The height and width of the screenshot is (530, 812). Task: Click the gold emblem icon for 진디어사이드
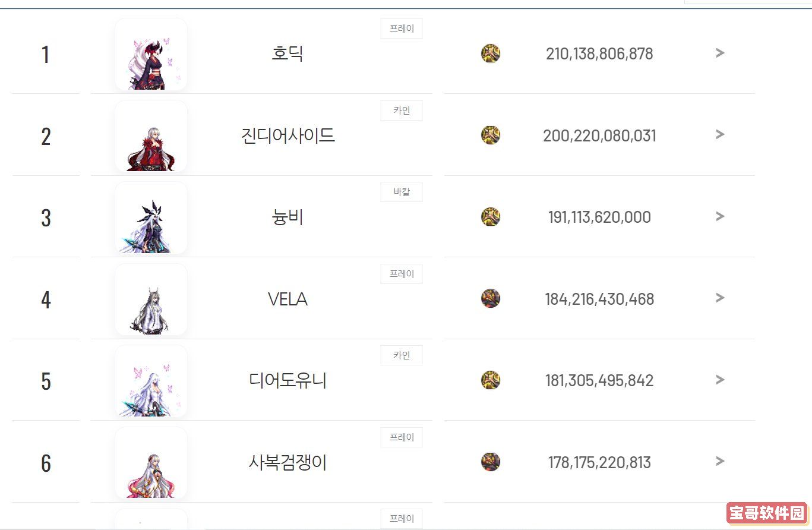tap(491, 135)
